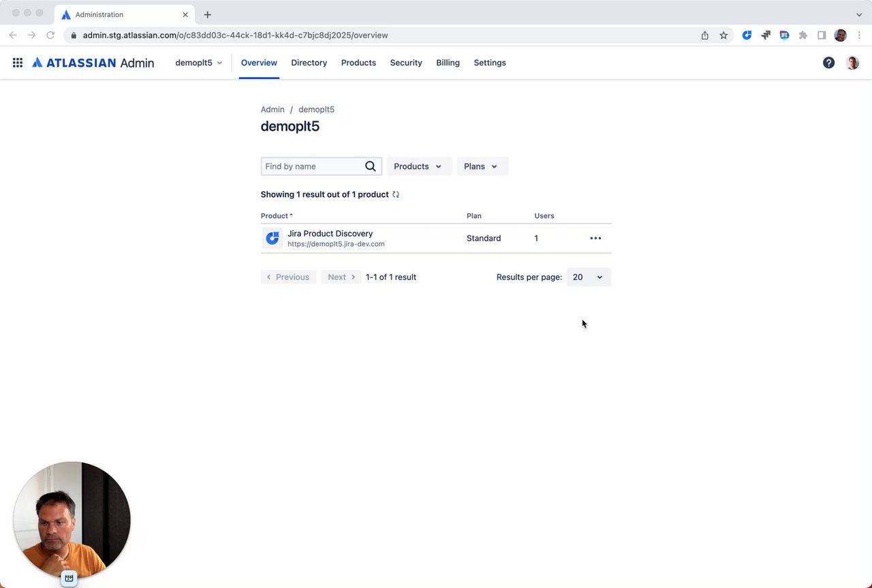
Task: Click the Users count value 1
Action: pyautogui.click(x=536, y=238)
